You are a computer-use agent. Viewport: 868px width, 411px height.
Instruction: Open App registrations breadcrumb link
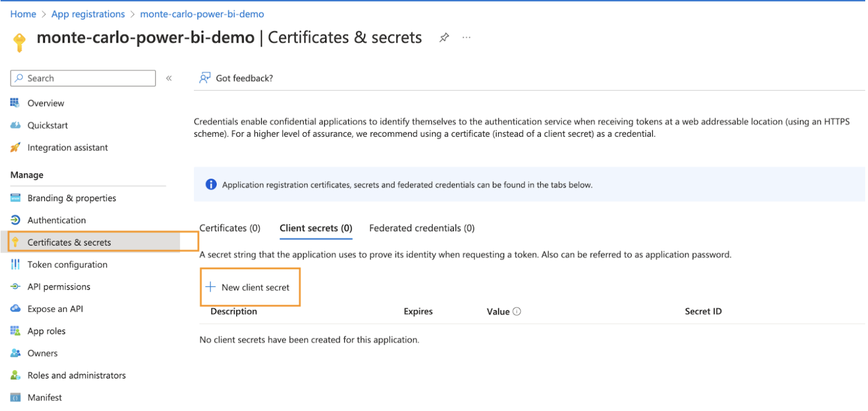(x=88, y=14)
